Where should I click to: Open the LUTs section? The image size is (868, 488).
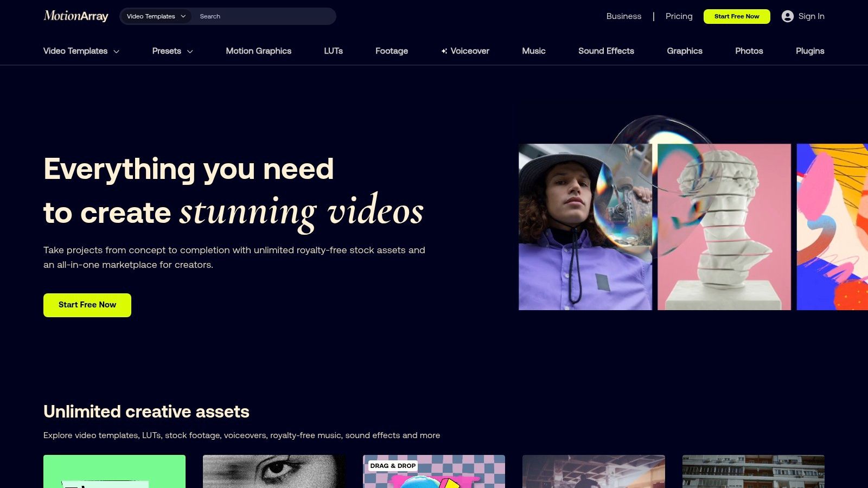pos(333,51)
